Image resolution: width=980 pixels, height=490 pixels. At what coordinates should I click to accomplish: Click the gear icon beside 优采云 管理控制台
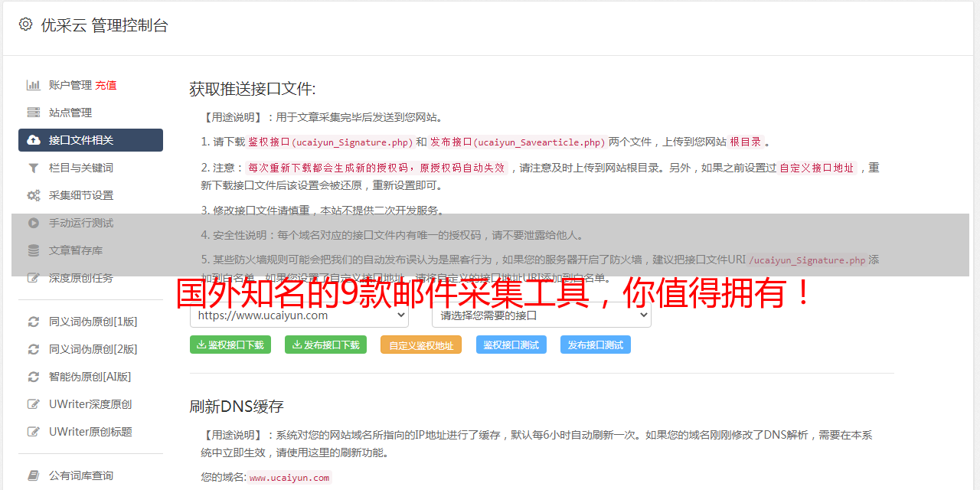(25, 24)
